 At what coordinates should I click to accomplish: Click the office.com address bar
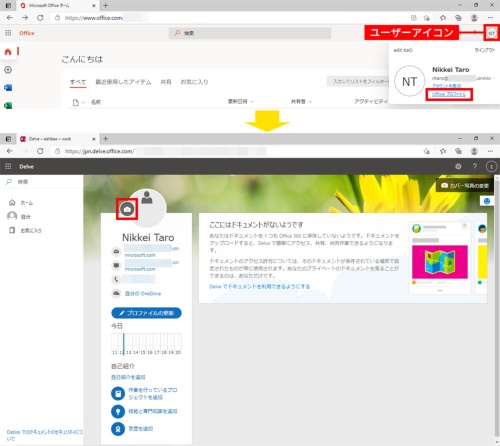point(230,18)
